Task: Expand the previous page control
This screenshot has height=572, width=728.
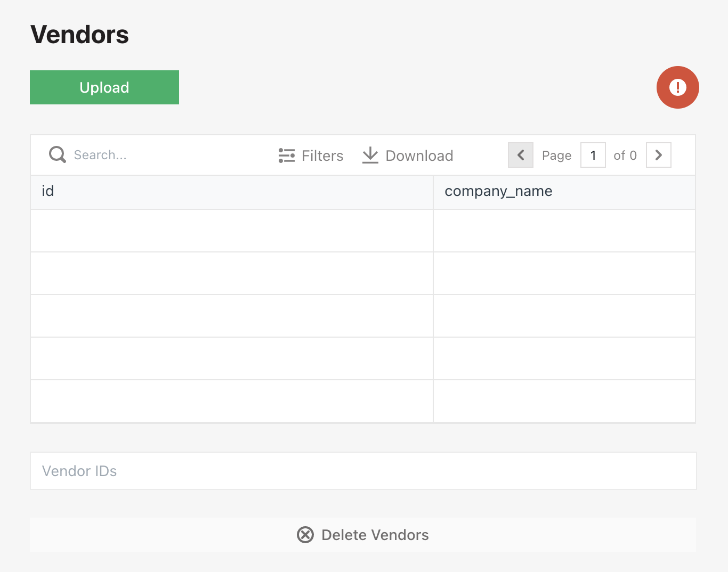Action: (520, 155)
